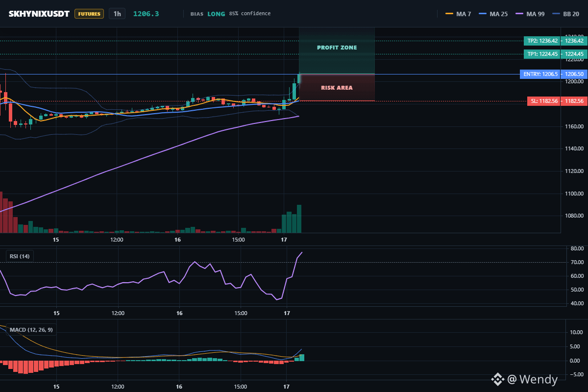Click 1100.00 on the price axis

pyautogui.click(x=574, y=194)
